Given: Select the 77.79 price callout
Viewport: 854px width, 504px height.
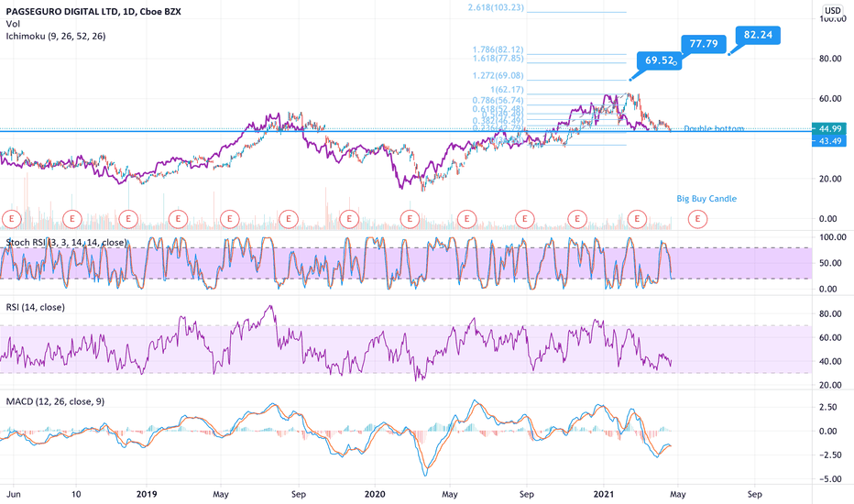Looking at the screenshot, I should coord(704,44).
